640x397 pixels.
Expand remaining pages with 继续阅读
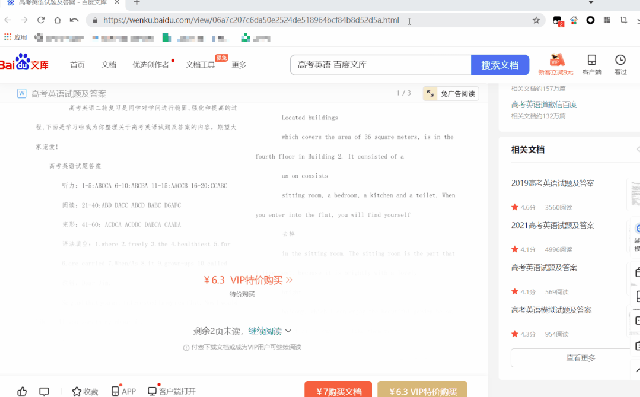(x=269, y=331)
